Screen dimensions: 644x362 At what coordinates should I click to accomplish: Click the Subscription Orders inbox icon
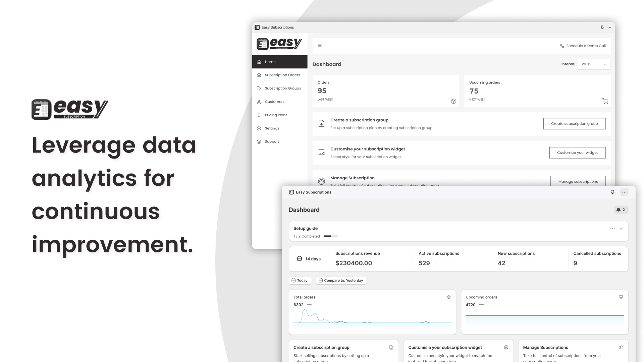[x=259, y=75]
